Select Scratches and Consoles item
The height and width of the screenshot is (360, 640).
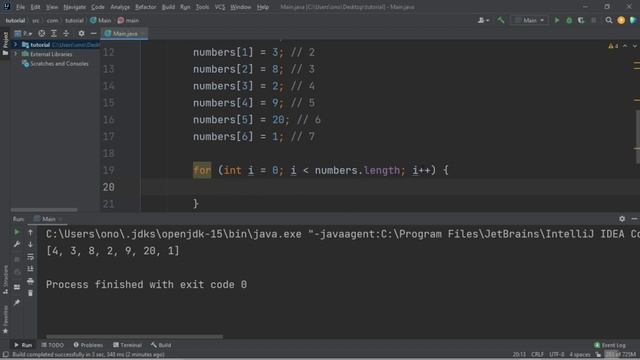pos(55,64)
